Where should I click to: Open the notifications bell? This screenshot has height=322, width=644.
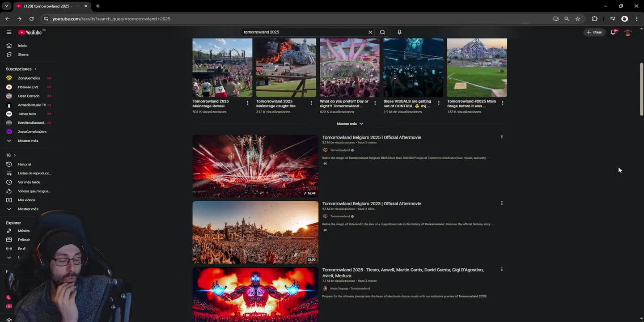[613, 32]
